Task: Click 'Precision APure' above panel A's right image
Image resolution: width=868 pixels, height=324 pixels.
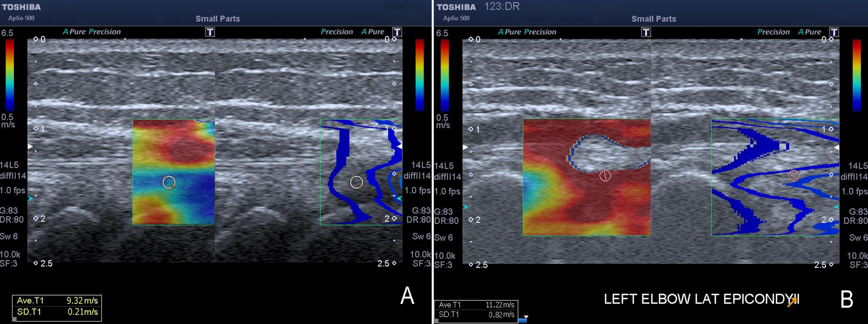Action: tap(352, 32)
